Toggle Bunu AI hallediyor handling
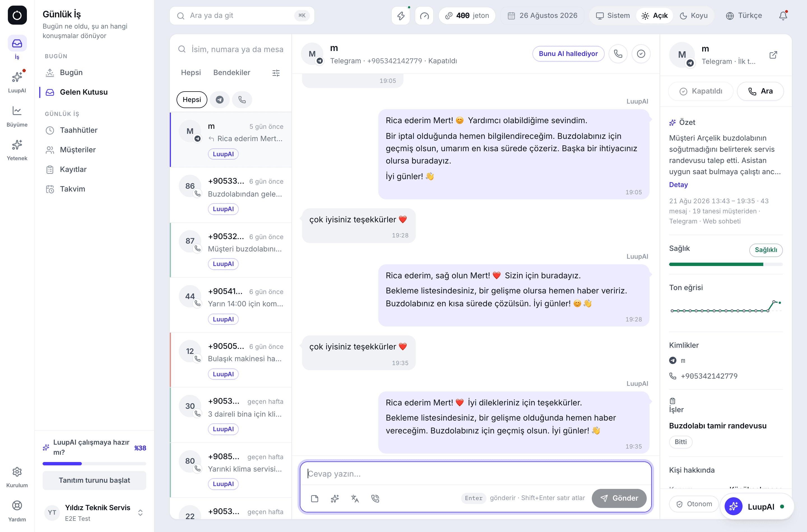The height and width of the screenshot is (532, 807). [568, 53]
